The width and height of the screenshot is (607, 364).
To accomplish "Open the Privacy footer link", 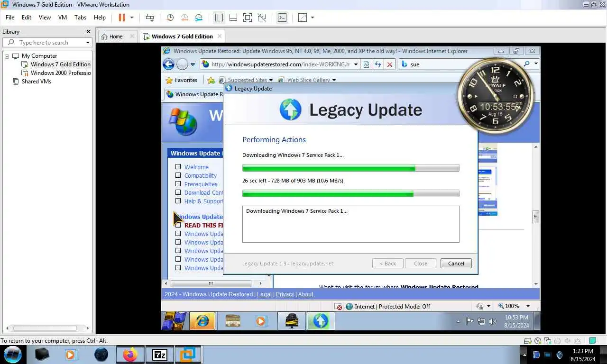I will pyautogui.click(x=285, y=294).
